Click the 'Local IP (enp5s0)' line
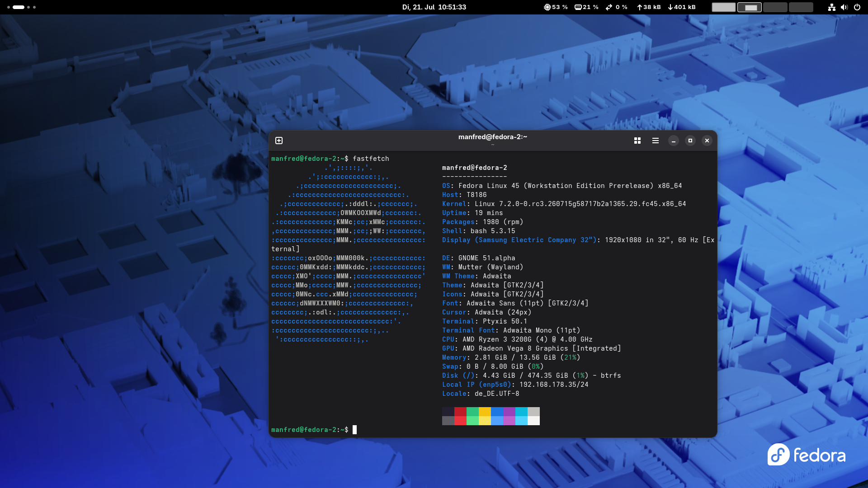Image resolution: width=868 pixels, height=488 pixels. click(x=515, y=385)
